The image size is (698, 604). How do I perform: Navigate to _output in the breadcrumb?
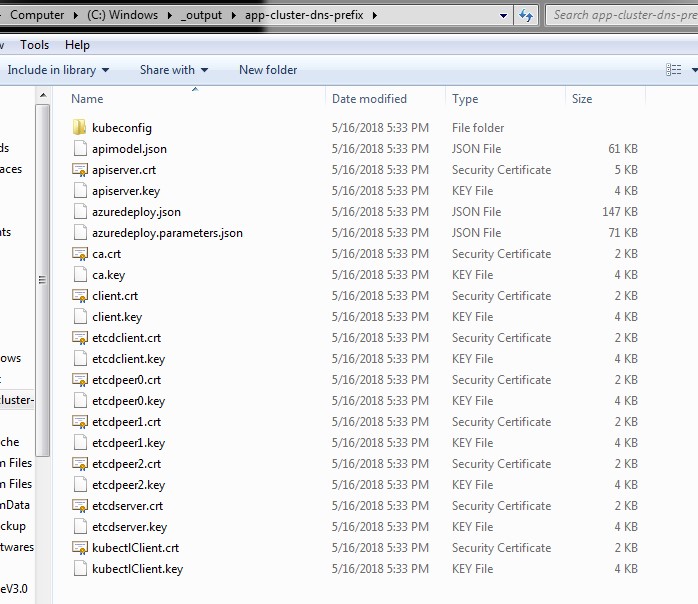coord(201,15)
